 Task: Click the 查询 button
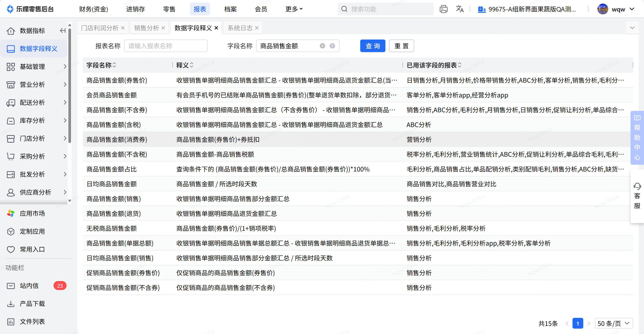pos(373,46)
